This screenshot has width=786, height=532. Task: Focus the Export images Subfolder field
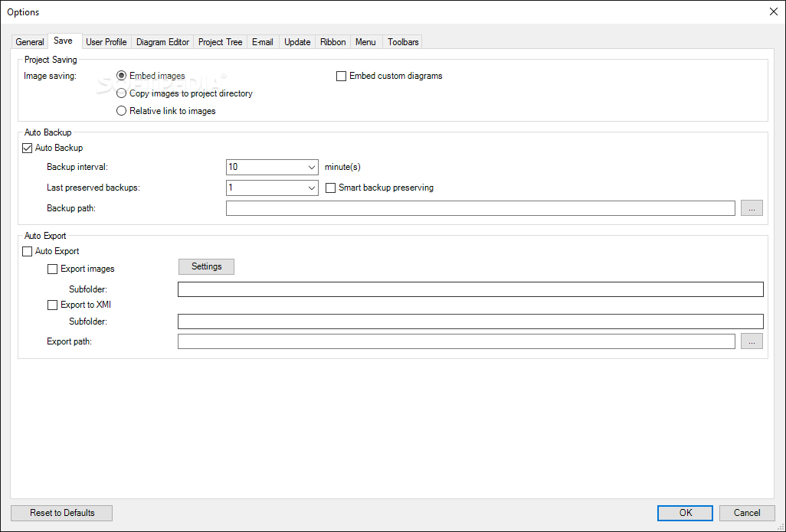(470, 289)
